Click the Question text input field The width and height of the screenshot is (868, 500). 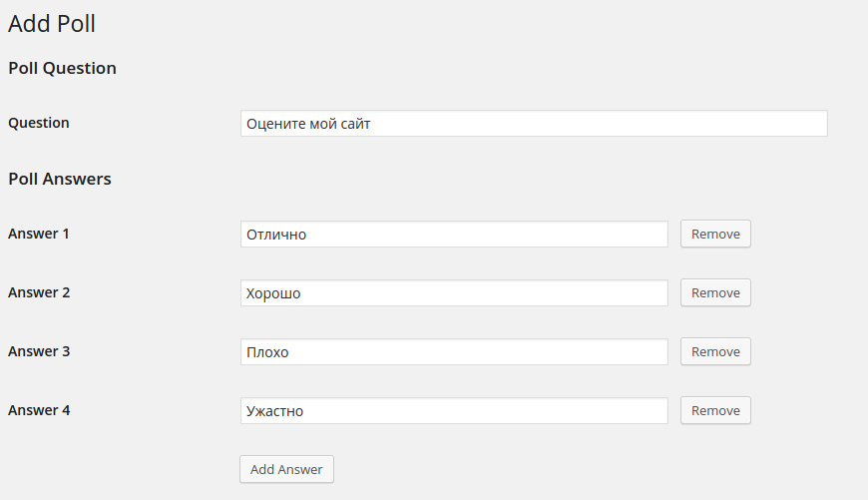534,124
